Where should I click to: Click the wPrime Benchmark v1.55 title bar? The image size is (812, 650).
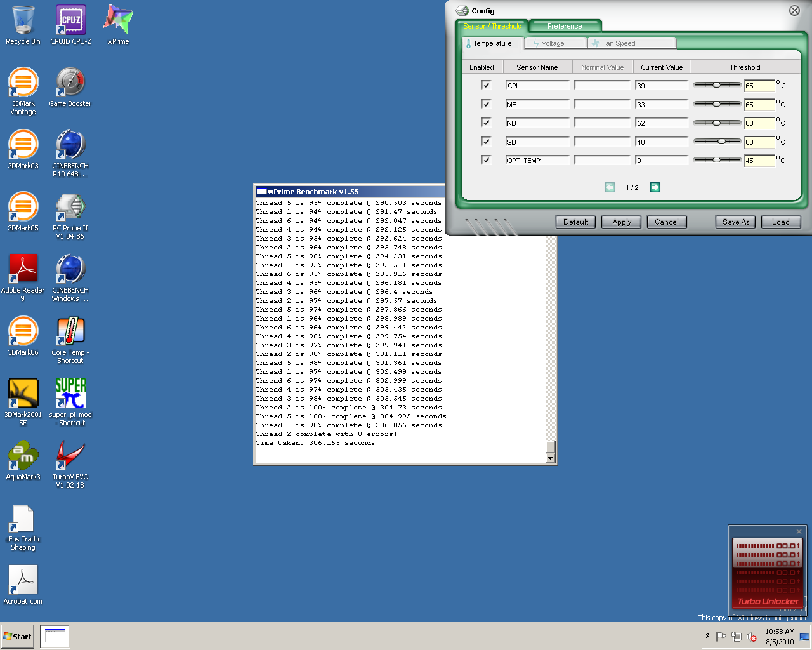[350, 192]
